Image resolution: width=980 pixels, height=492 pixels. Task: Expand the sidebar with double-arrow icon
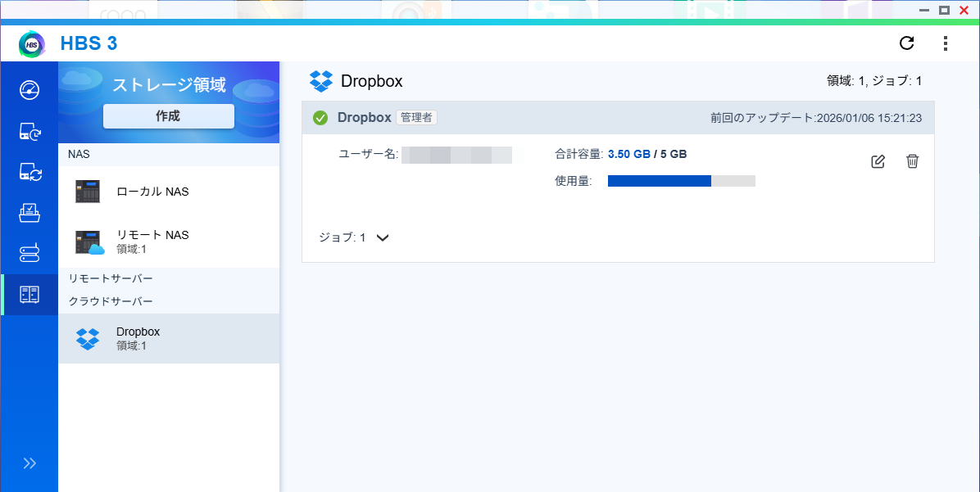coord(29,463)
